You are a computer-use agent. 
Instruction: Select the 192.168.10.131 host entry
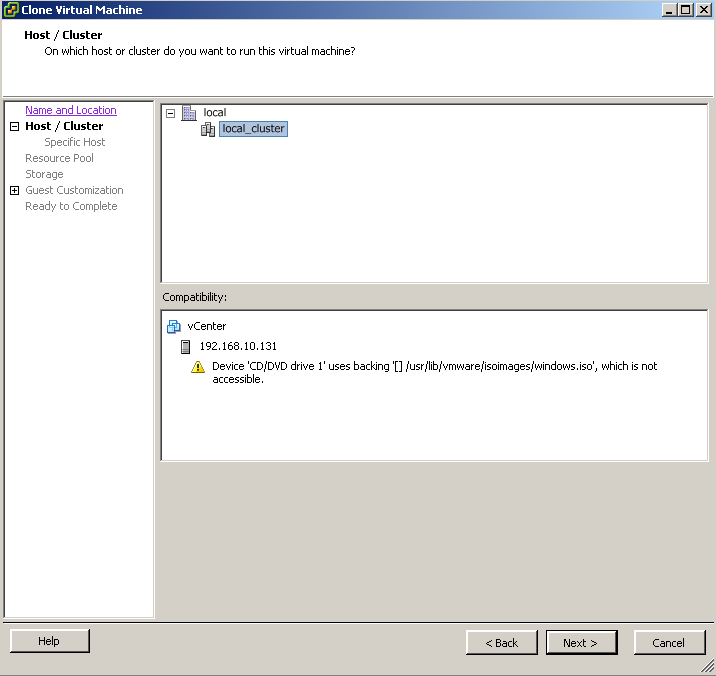[x=238, y=346]
